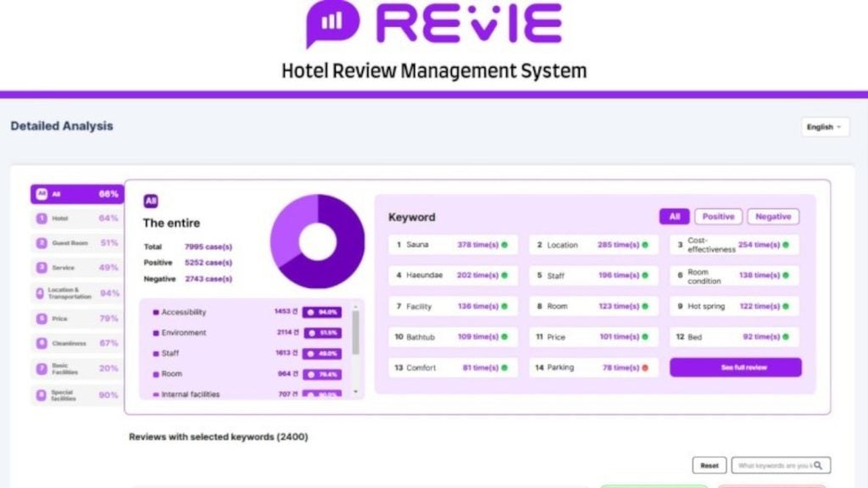
Task: Open the English language dropdown
Action: coord(825,127)
